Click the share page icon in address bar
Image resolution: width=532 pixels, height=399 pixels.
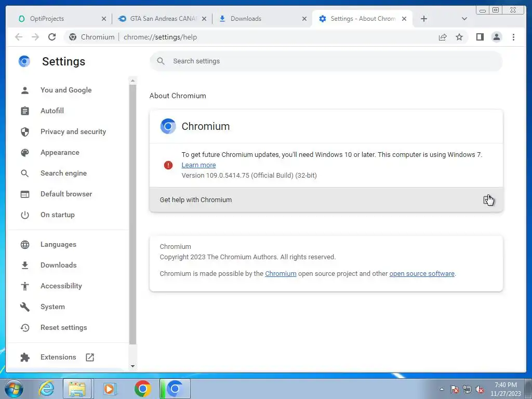tap(443, 37)
